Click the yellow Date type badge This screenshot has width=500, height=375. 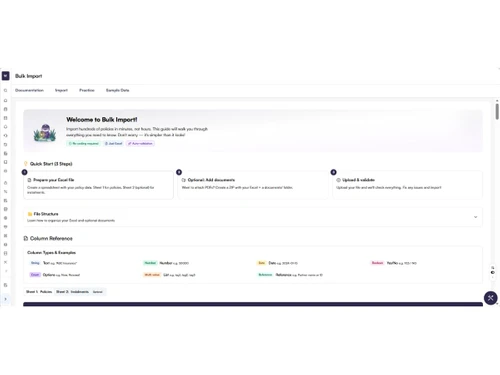point(262,263)
